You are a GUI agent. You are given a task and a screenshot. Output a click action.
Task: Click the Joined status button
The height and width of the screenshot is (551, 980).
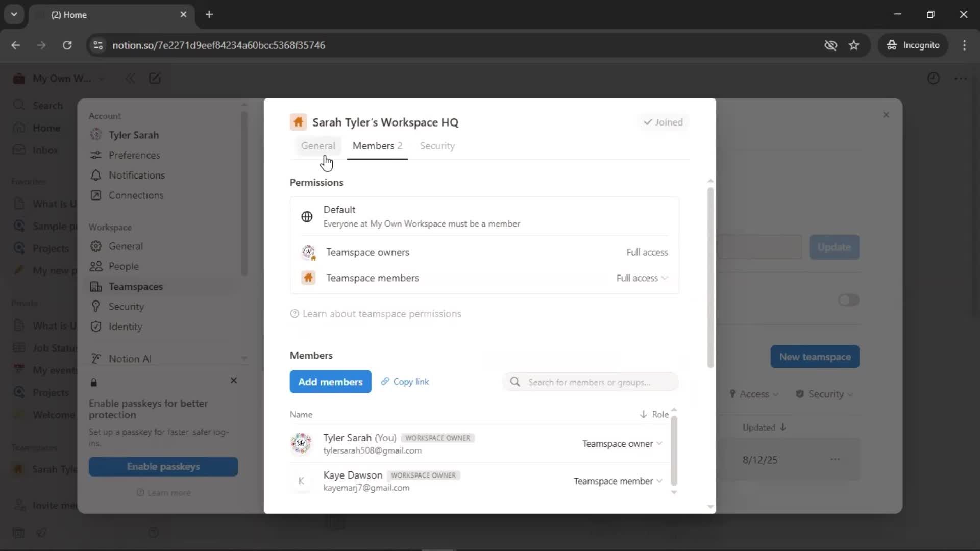[663, 122]
